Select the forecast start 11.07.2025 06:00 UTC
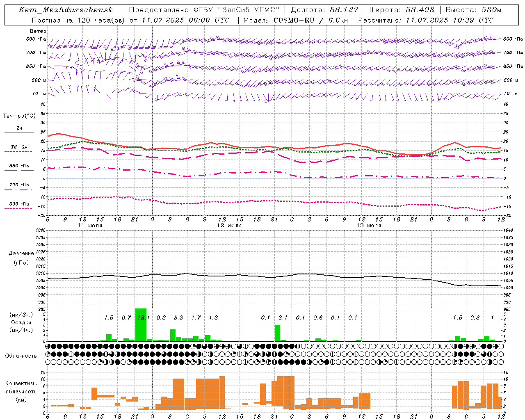 pos(185,20)
